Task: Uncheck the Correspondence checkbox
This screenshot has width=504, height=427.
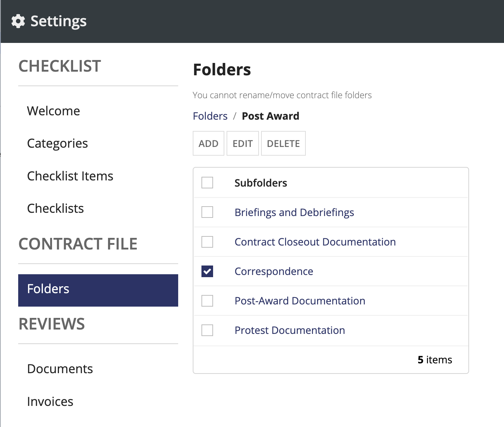Action: click(x=207, y=271)
